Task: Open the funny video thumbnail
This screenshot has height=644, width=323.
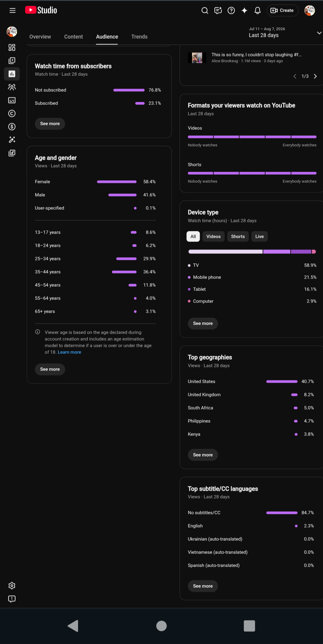Action: 197,58
